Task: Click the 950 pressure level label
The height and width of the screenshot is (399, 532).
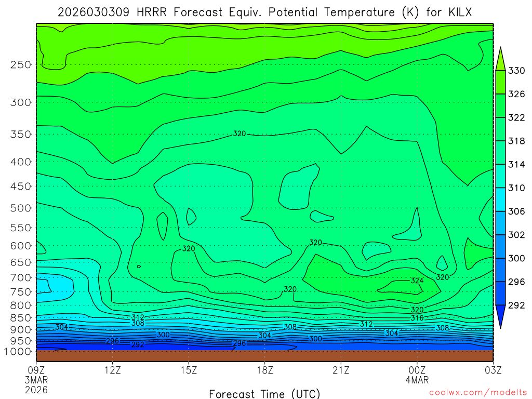Action: (21, 341)
